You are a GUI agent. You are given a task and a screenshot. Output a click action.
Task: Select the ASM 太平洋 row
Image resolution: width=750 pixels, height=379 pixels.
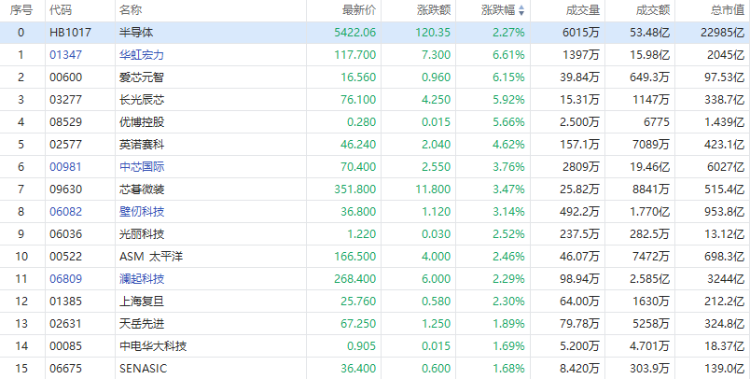click(x=375, y=256)
